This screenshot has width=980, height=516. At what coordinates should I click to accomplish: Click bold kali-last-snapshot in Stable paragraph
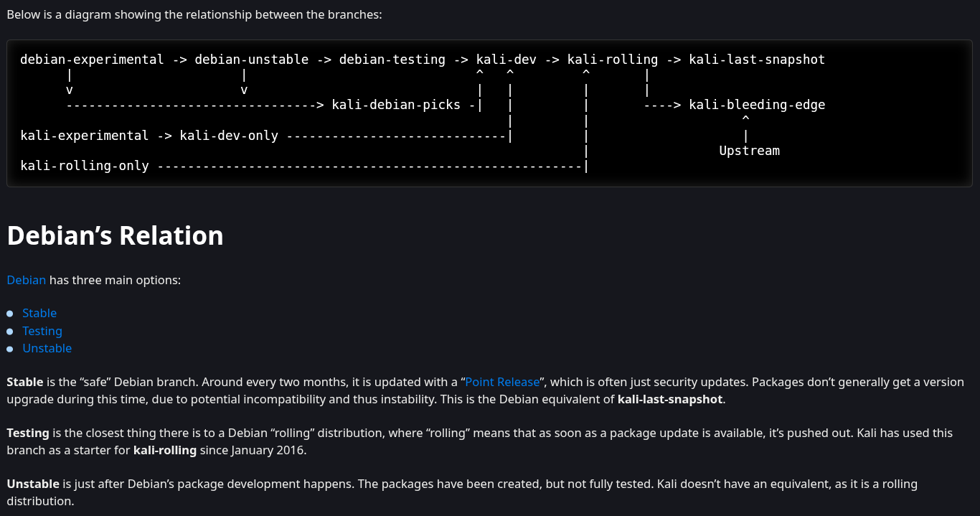click(x=670, y=400)
